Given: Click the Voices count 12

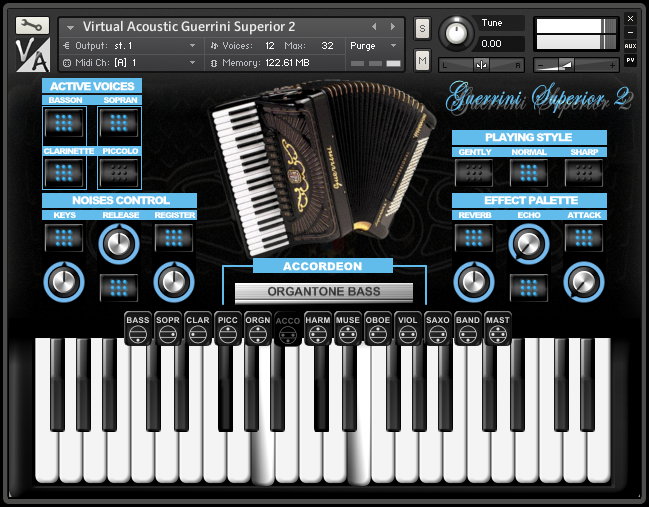Looking at the screenshot, I should [x=270, y=46].
